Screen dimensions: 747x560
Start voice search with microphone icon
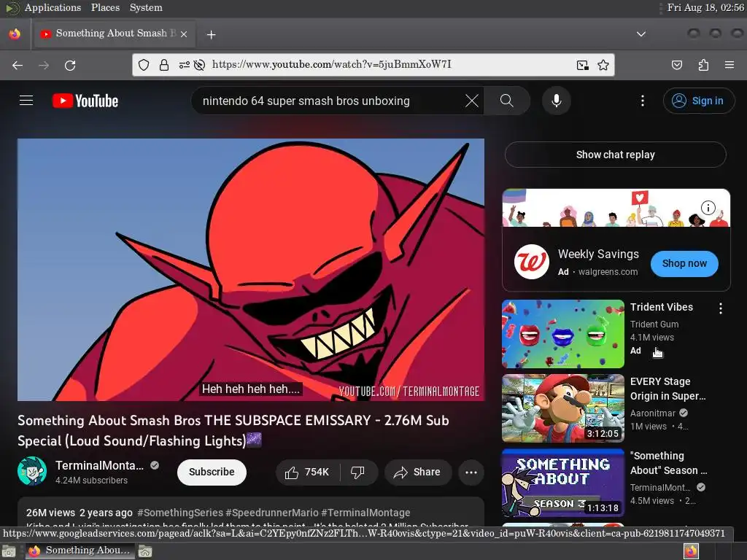pyautogui.click(x=556, y=101)
